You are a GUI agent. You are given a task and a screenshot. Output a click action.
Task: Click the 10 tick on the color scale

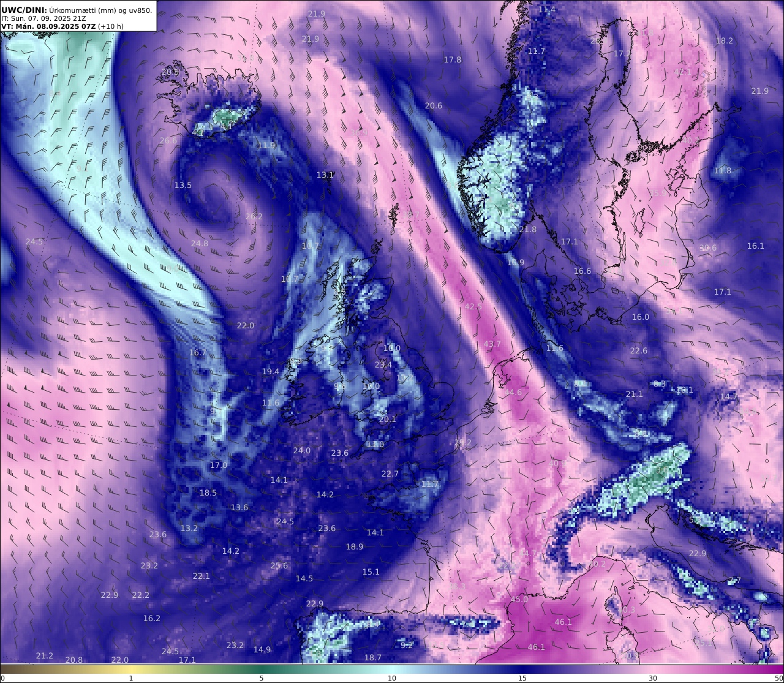392,678
